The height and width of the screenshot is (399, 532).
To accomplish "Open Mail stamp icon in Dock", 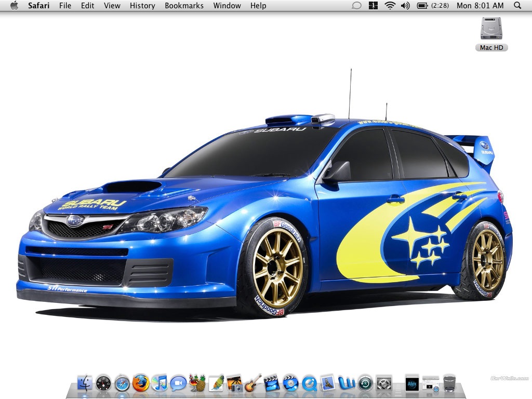I will (x=328, y=383).
